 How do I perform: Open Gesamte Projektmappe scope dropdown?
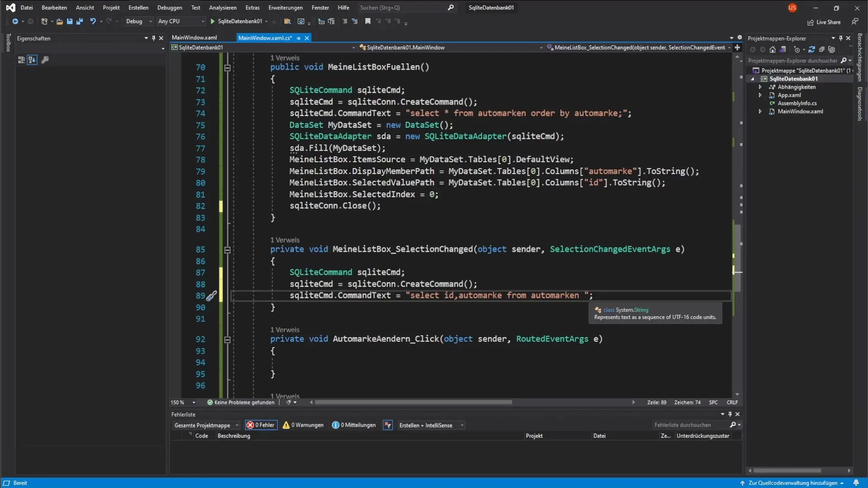point(206,425)
